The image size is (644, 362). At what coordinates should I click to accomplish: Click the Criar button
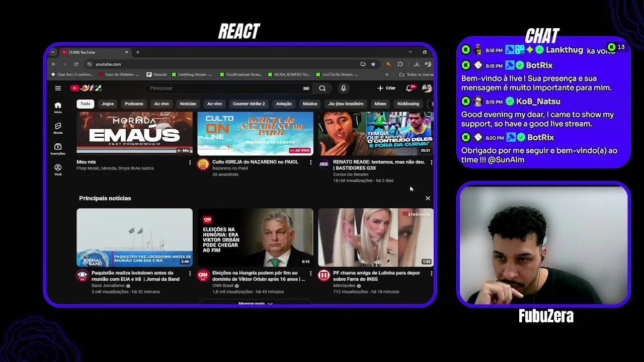pos(387,88)
